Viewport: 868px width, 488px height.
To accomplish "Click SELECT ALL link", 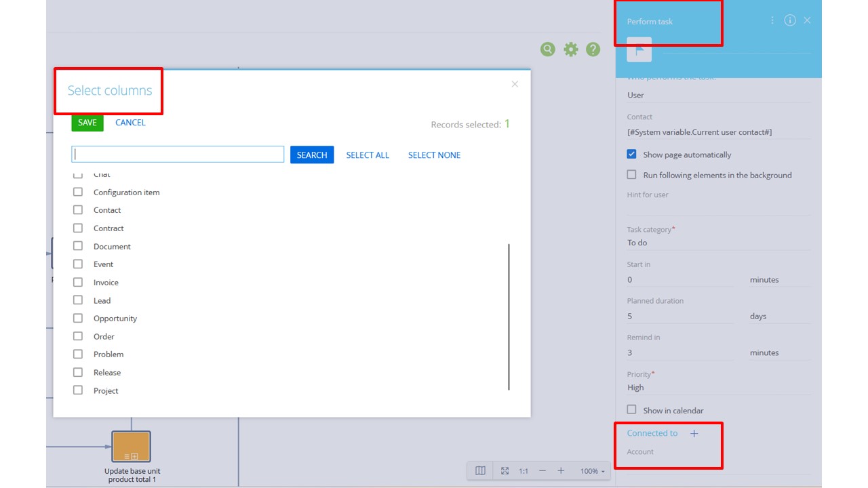I will 368,155.
